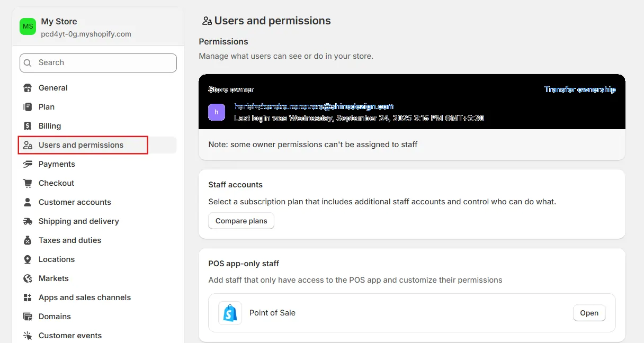
Task: Select Users and permissions in sidebar
Action: [81, 145]
